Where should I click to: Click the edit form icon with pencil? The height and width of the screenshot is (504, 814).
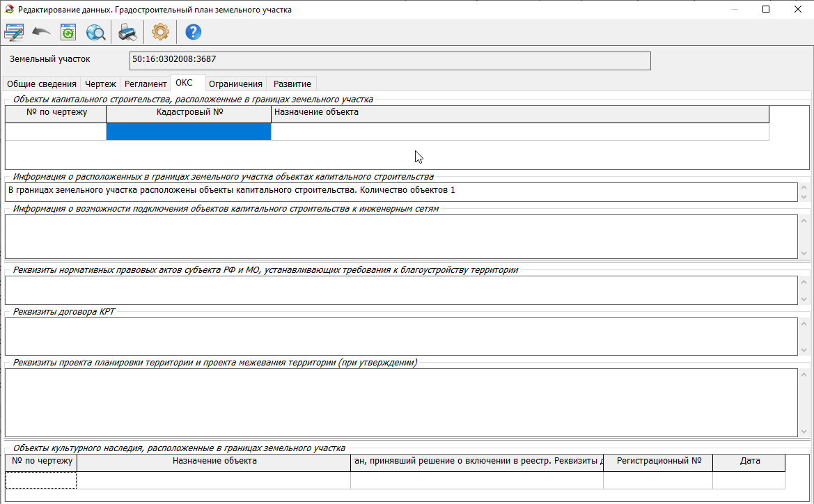14,32
